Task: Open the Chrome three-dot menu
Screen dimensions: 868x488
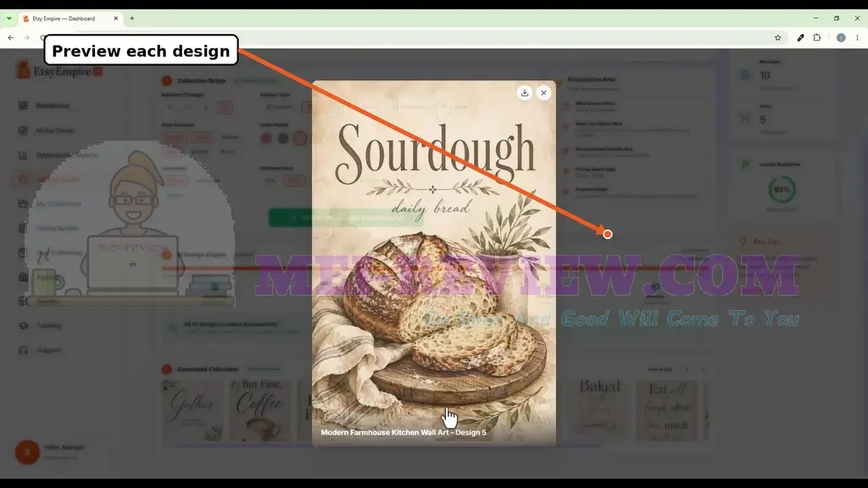Action: click(858, 37)
